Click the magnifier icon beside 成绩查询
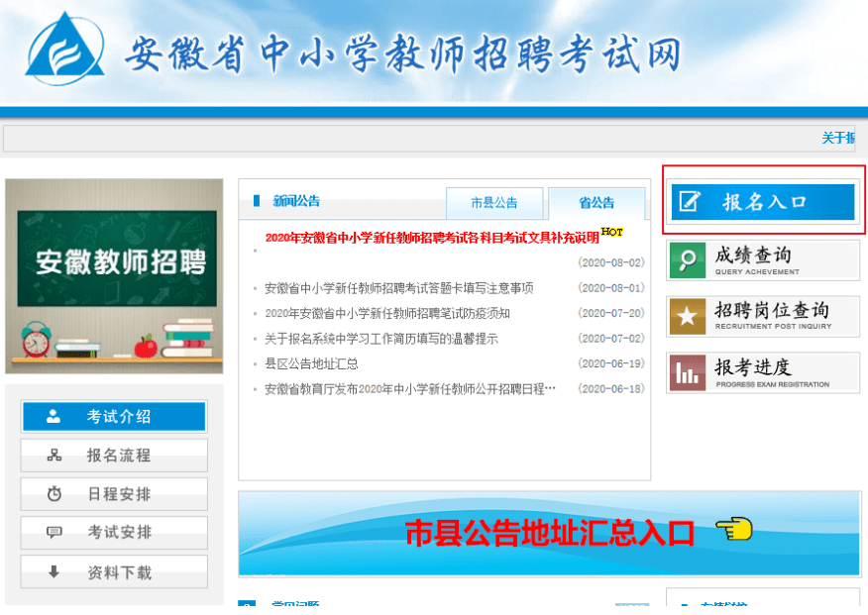The image size is (868, 615). pyautogui.click(x=688, y=259)
